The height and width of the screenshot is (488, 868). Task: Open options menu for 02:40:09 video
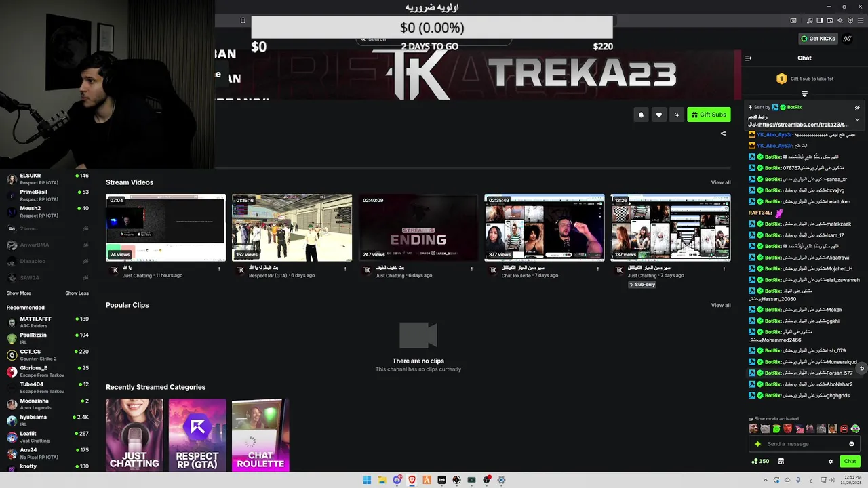[x=471, y=269]
